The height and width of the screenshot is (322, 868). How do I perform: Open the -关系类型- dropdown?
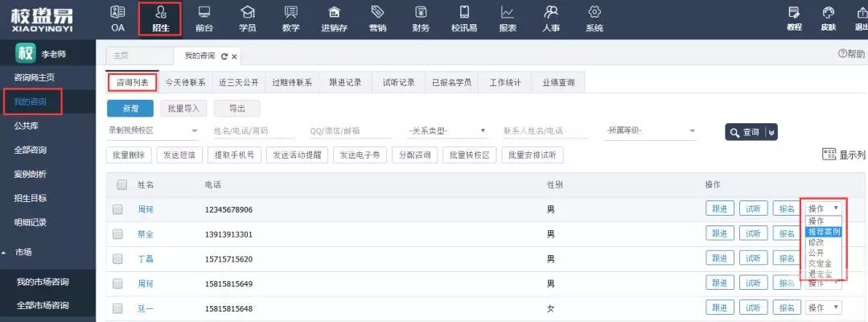(x=446, y=130)
